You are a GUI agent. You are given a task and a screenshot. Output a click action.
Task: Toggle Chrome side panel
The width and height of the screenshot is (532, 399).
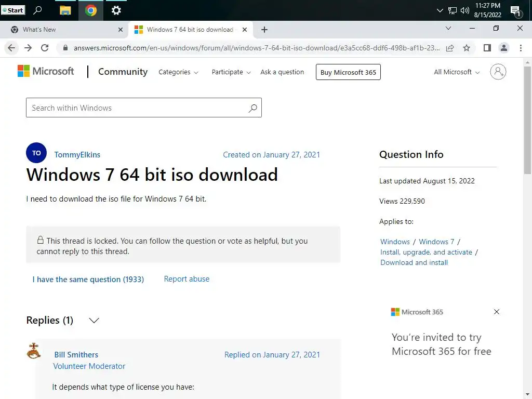[x=487, y=48]
